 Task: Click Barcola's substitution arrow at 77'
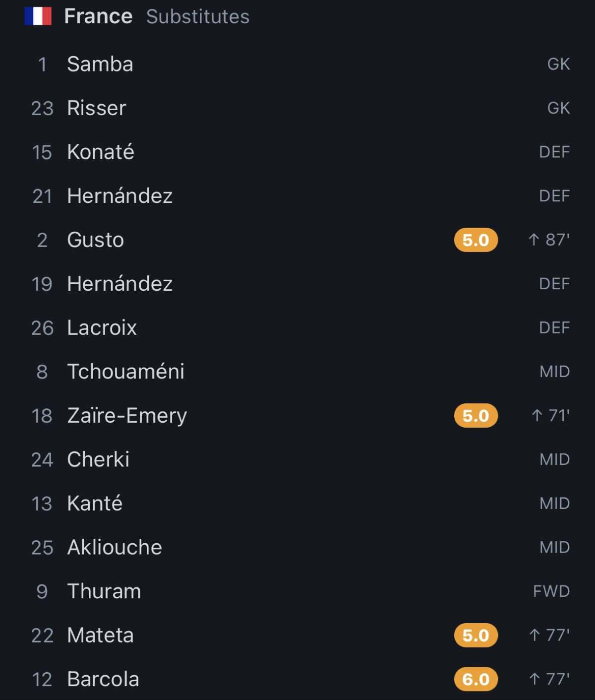[535, 679]
